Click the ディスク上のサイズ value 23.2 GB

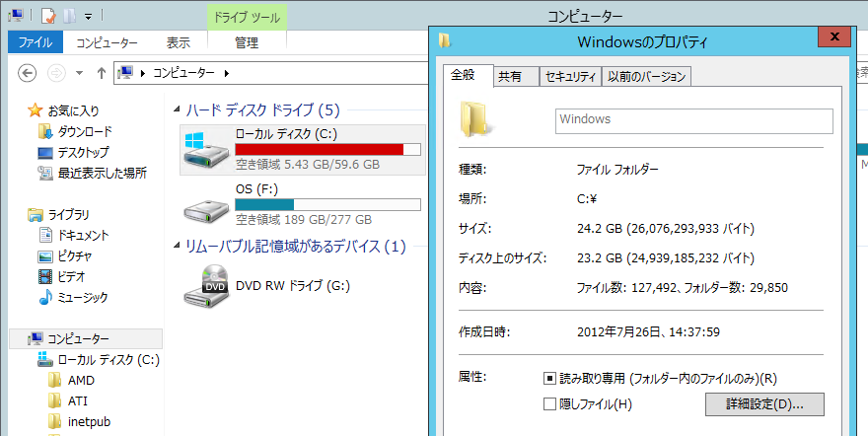click(666, 257)
